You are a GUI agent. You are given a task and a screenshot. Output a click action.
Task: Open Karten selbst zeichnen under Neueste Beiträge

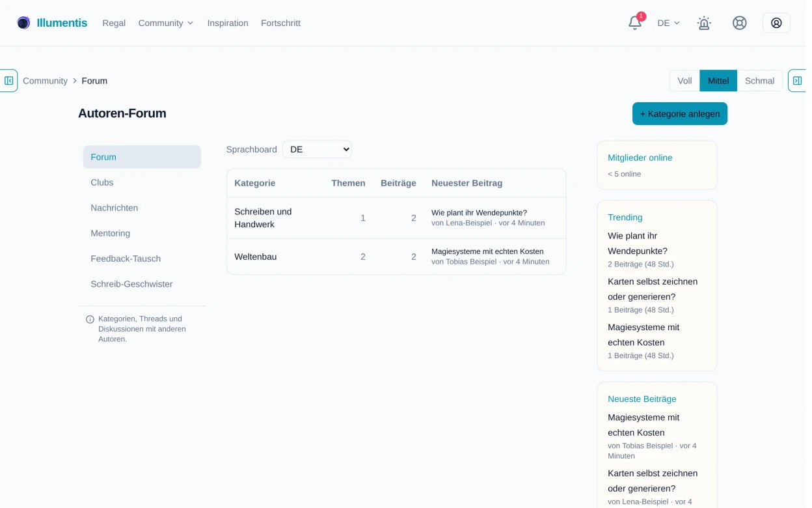[653, 481]
